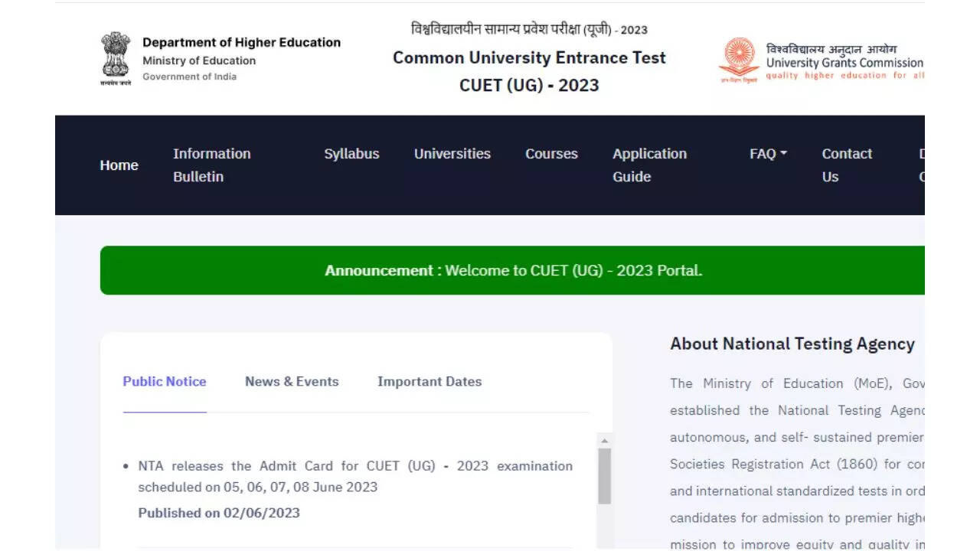
Task: Show the Important Dates tab
Action: tap(430, 382)
